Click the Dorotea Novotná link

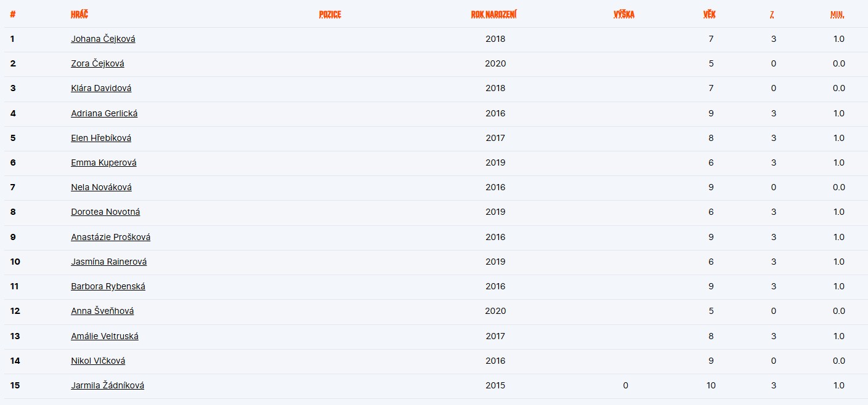click(x=105, y=212)
